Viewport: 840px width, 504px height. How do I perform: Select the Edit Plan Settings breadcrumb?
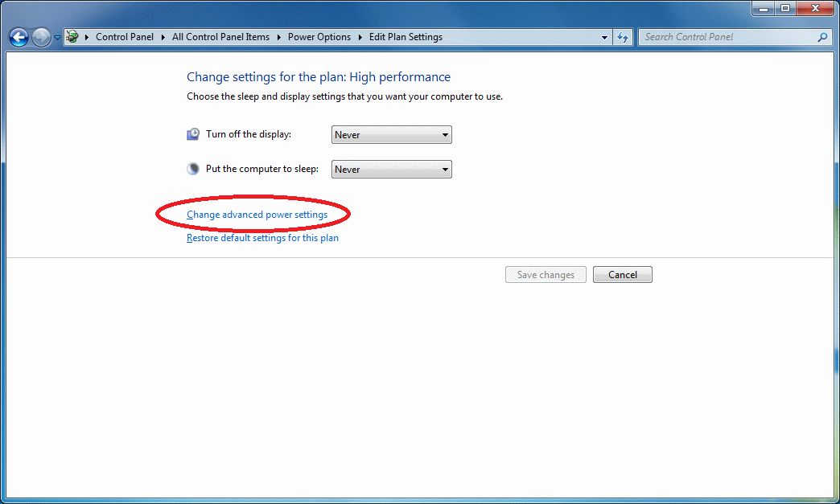click(406, 37)
